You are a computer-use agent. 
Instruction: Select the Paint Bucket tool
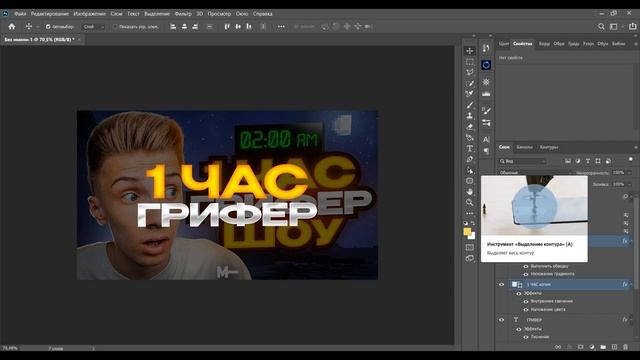click(x=470, y=138)
